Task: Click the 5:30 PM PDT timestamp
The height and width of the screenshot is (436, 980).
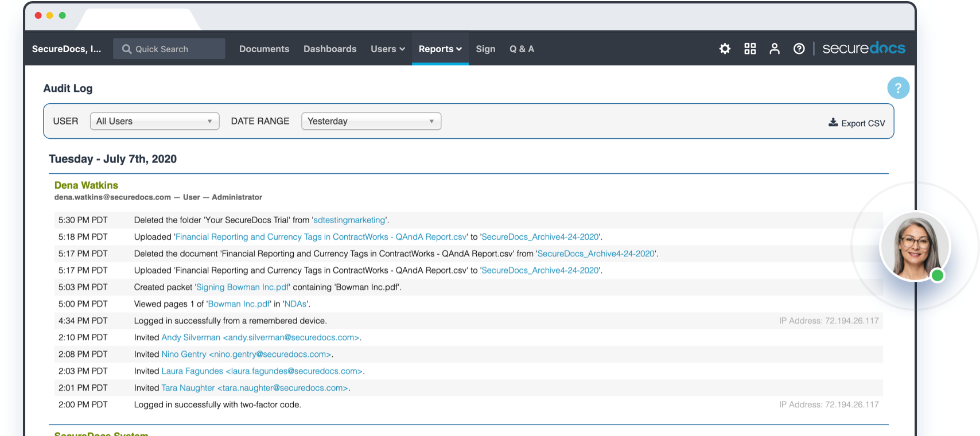Action: (83, 220)
